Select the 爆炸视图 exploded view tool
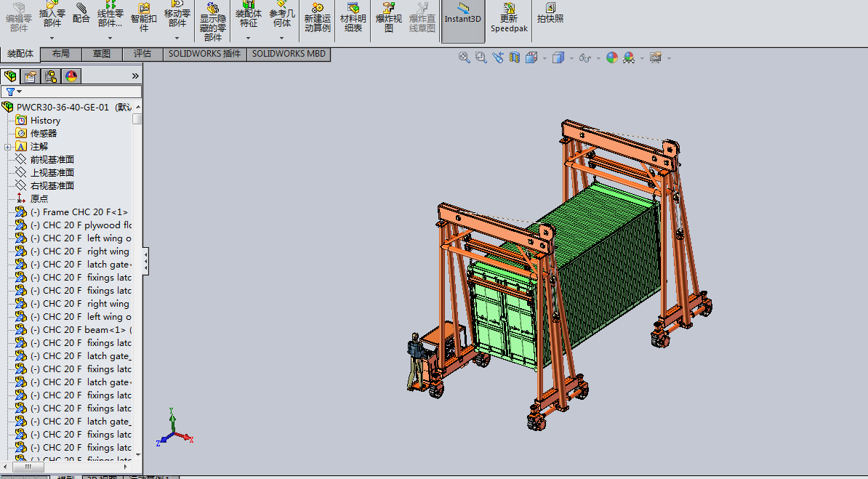Screen dimensions: 868x479 pyautogui.click(x=389, y=17)
